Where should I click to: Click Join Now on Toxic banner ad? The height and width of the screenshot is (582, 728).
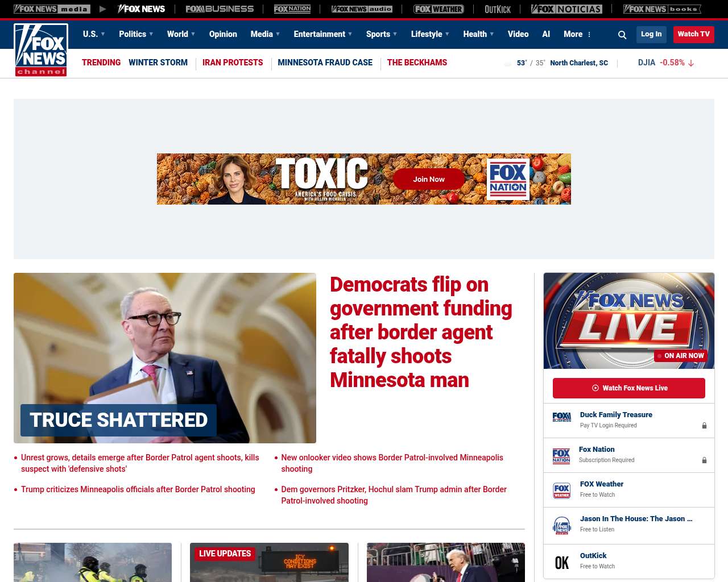point(429,179)
